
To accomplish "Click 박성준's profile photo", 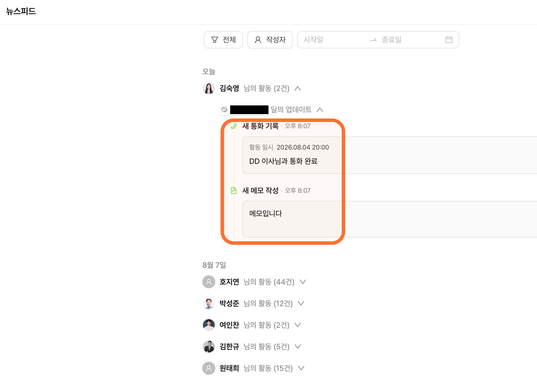I will coord(209,303).
